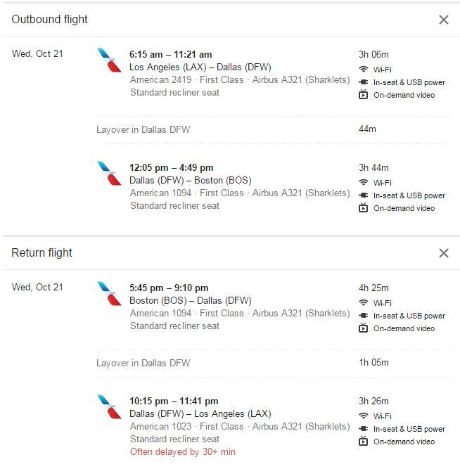Image resolution: width=460 pixels, height=476 pixels.
Task: Click the American 1023 flight details text
Action: (239, 427)
